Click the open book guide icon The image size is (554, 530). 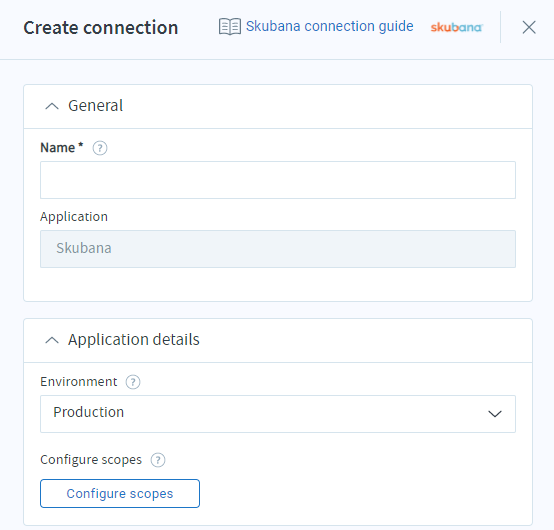pyautogui.click(x=230, y=27)
